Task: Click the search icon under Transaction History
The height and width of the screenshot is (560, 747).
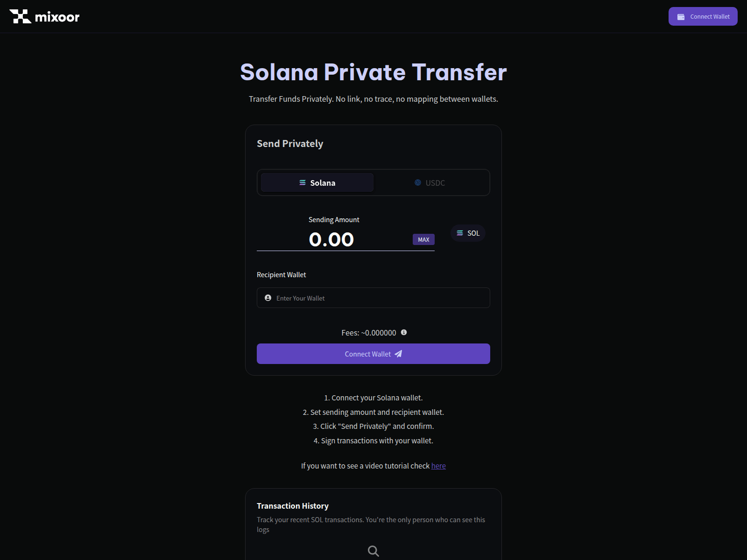Action: coord(373,551)
